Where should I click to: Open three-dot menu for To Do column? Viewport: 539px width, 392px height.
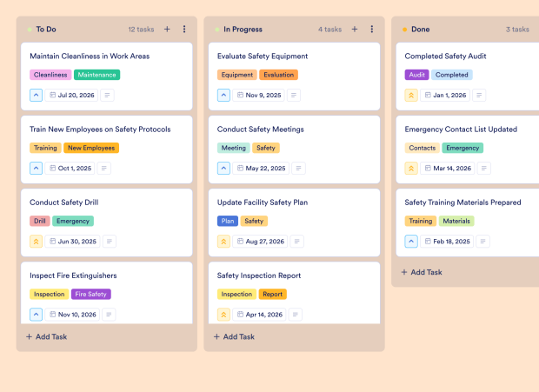click(x=184, y=29)
